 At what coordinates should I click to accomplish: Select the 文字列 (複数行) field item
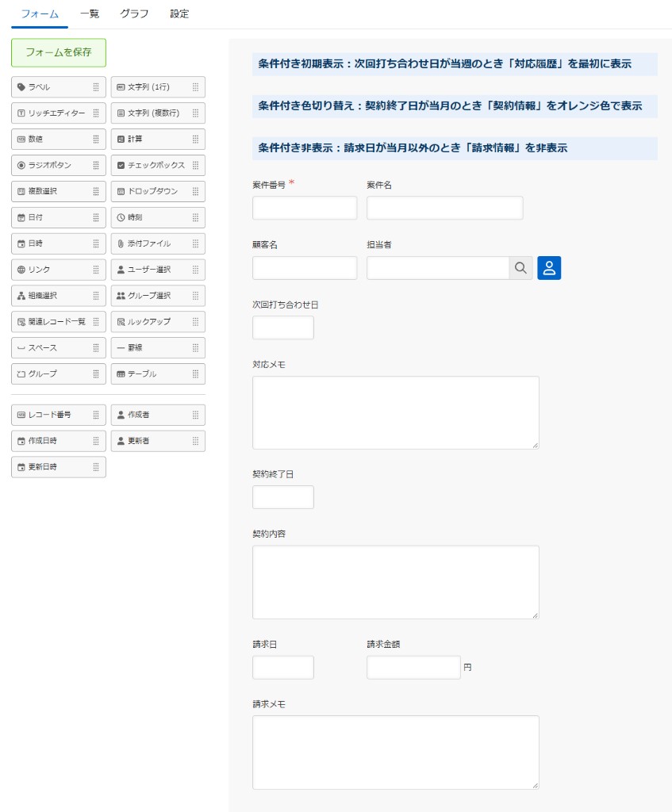point(158,113)
